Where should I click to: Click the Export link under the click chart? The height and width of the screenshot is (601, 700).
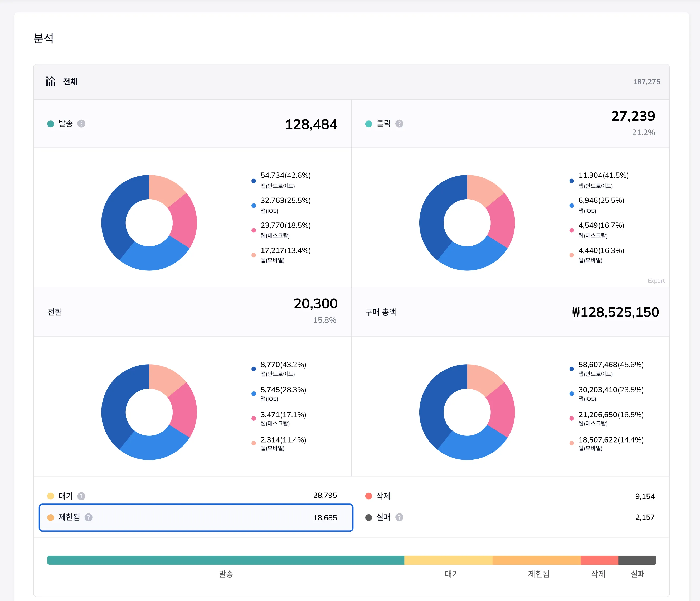[656, 281]
